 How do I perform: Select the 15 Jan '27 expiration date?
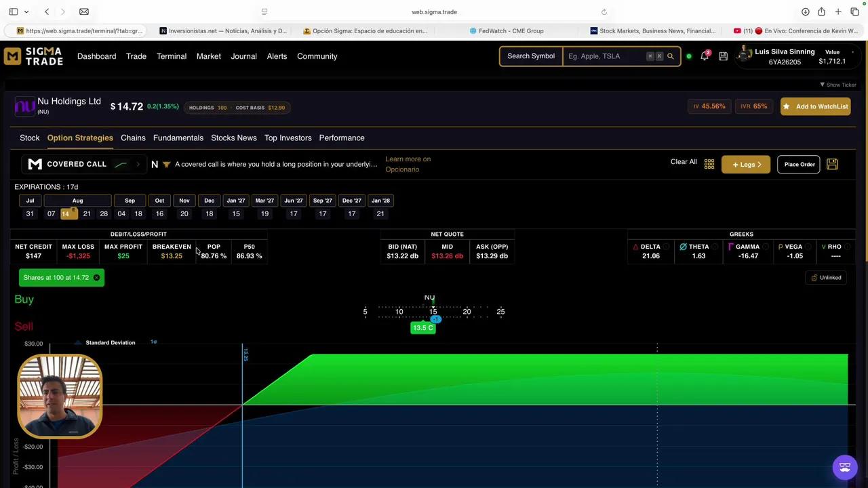236,213
